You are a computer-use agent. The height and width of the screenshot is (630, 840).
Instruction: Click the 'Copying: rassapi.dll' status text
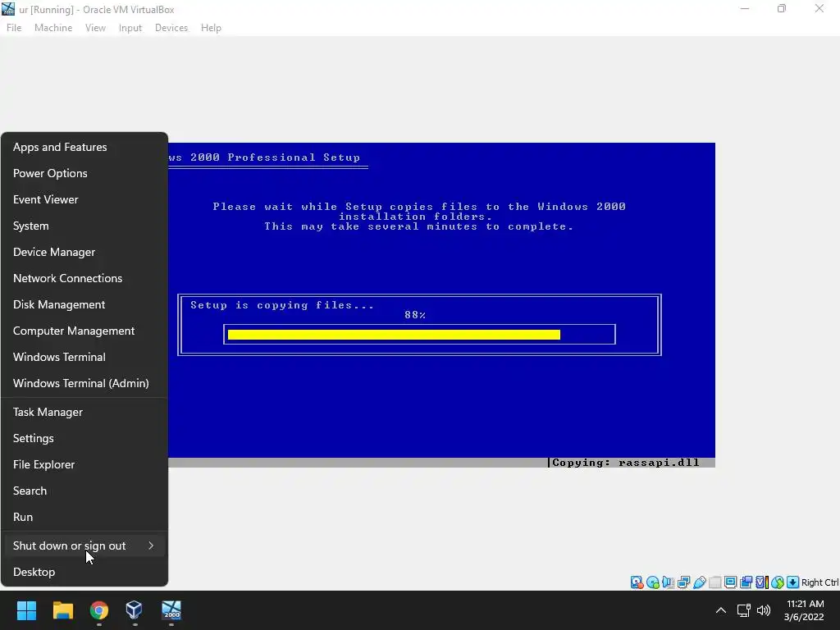pyautogui.click(x=625, y=463)
